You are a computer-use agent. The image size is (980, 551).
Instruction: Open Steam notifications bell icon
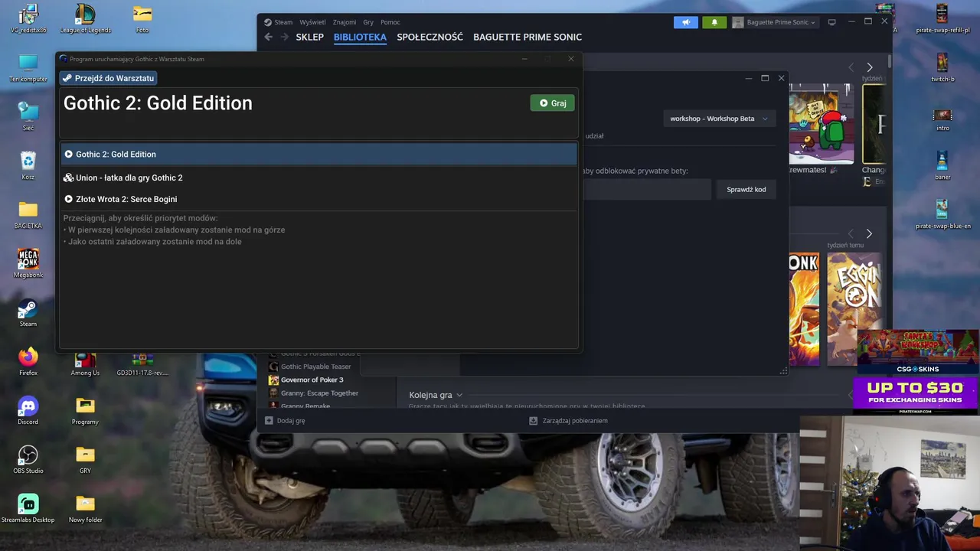click(x=714, y=22)
